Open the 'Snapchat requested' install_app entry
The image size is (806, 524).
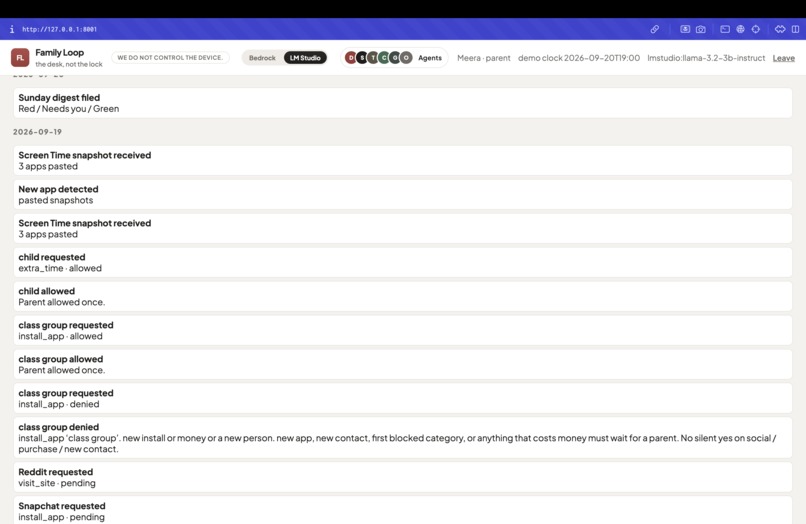tap(402, 510)
